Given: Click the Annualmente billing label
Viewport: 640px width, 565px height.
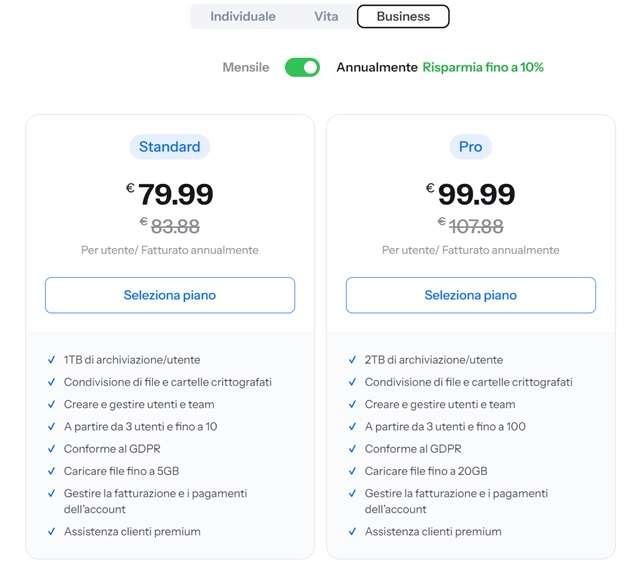Looking at the screenshot, I should [376, 67].
